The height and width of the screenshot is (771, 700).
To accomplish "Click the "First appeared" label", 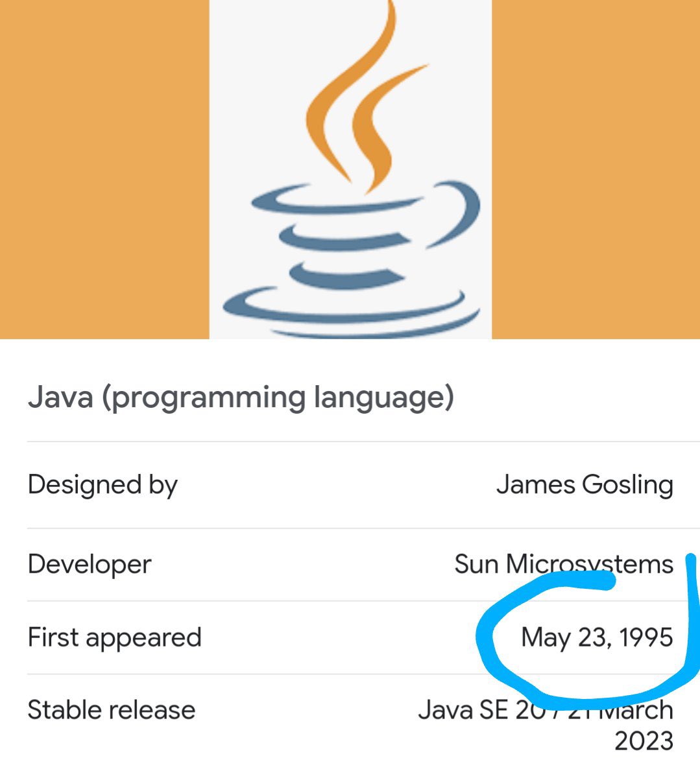I will (115, 637).
